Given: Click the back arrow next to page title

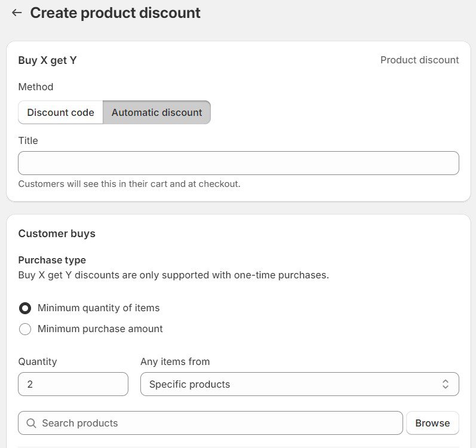Looking at the screenshot, I should pyautogui.click(x=17, y=13).
